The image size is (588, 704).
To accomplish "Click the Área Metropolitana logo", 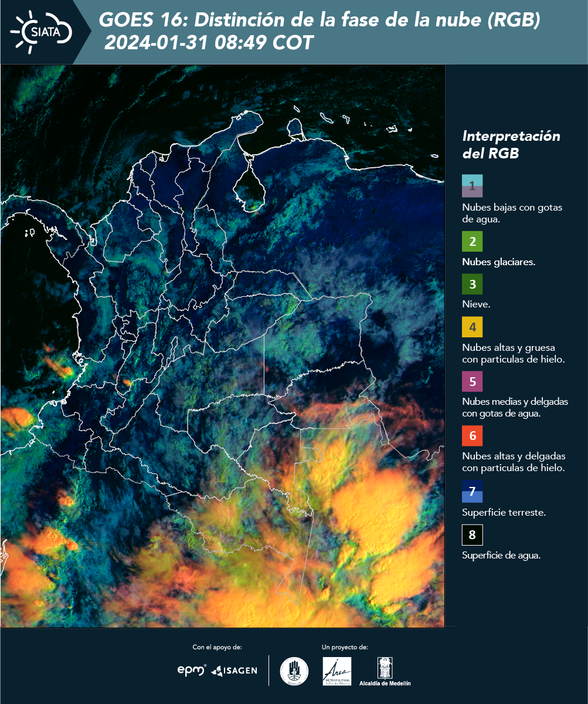I will click(x=337, y=671).
